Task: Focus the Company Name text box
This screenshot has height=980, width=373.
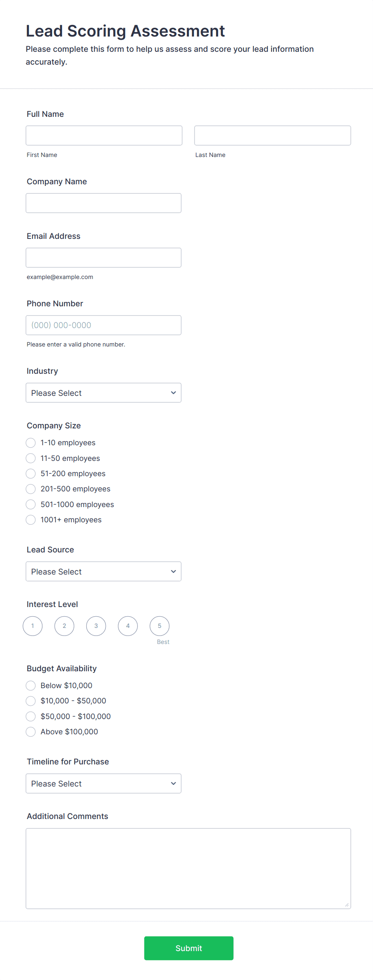Action: (x=103, y=203)
